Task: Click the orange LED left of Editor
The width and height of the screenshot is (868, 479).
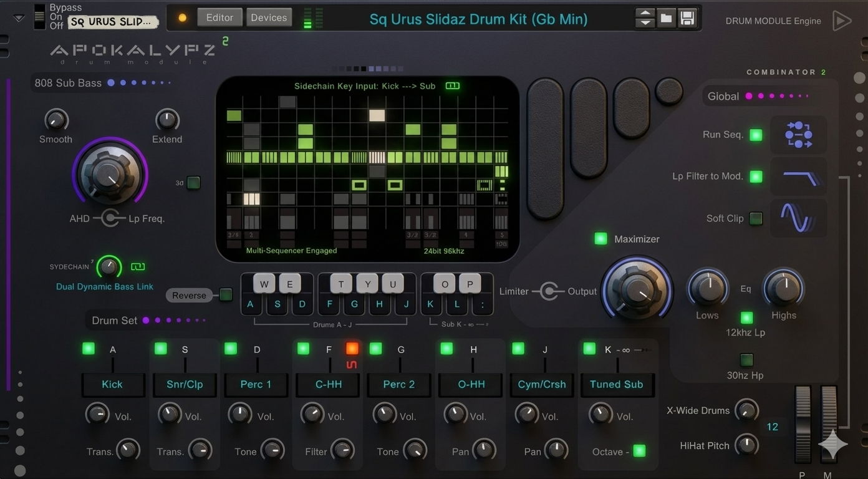Action: click(x=183, y=18)
